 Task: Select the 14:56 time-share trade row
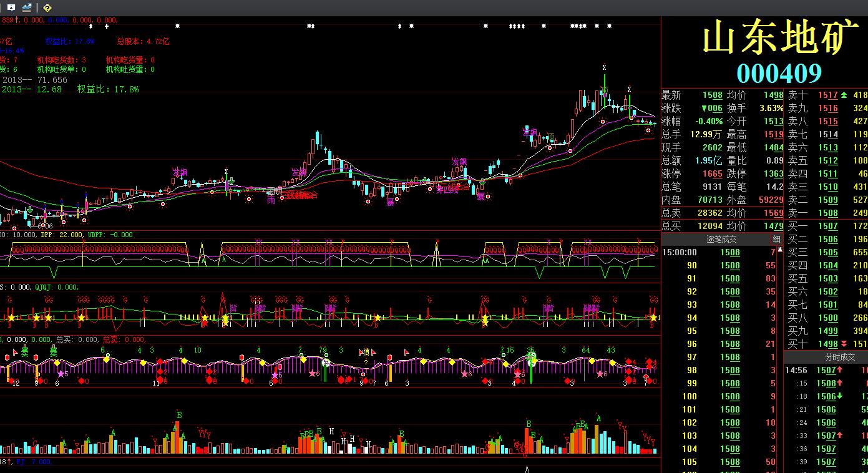826,371
